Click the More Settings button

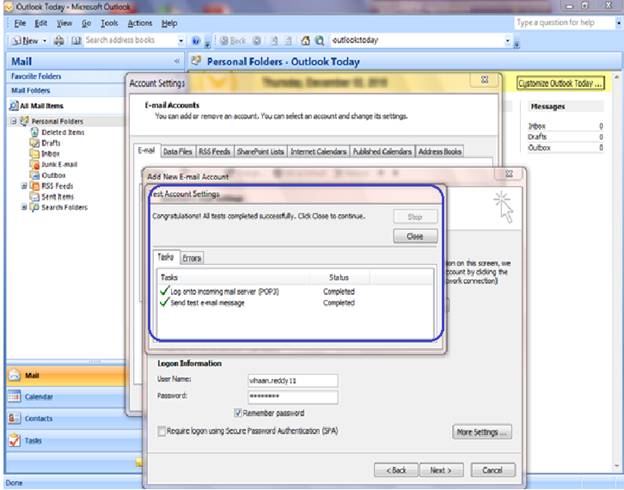coord(482,432)
